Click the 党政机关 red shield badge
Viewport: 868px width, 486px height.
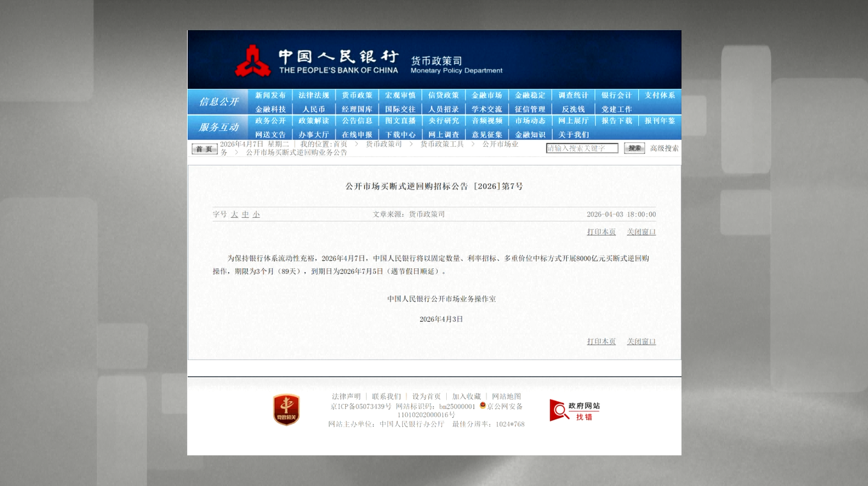pyautogui.click(x=286, y=409)
